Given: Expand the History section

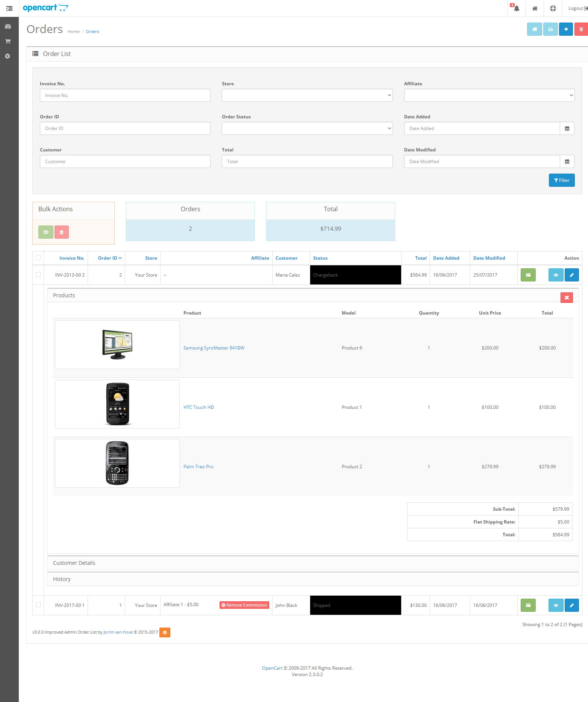Looking at the screenshot, I should point(62,579).
